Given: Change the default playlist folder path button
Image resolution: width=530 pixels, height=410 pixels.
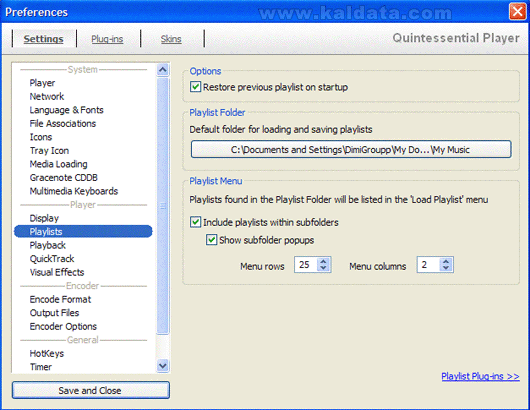Looking at the screenshot, I should coord(351,149).
